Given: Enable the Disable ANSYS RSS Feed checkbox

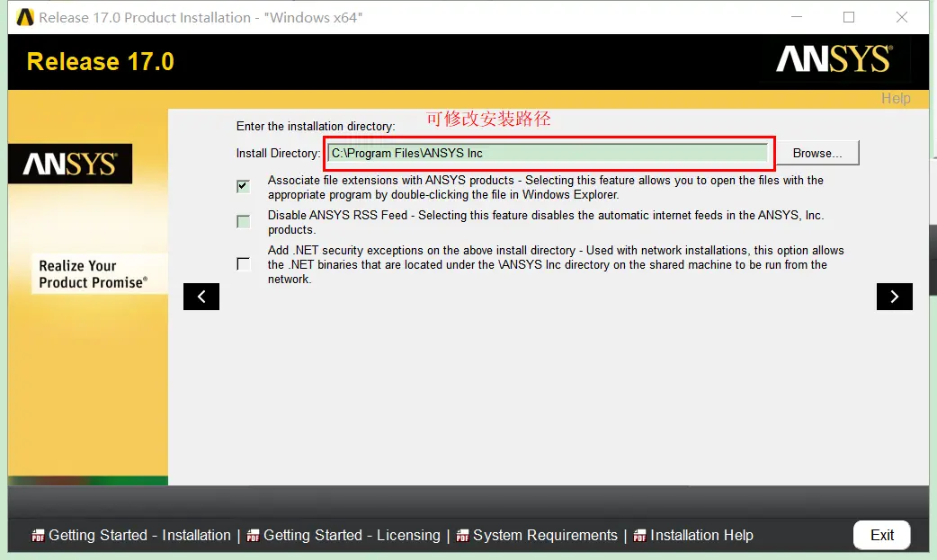Looking at the screenshot, I should click(243, 222).
